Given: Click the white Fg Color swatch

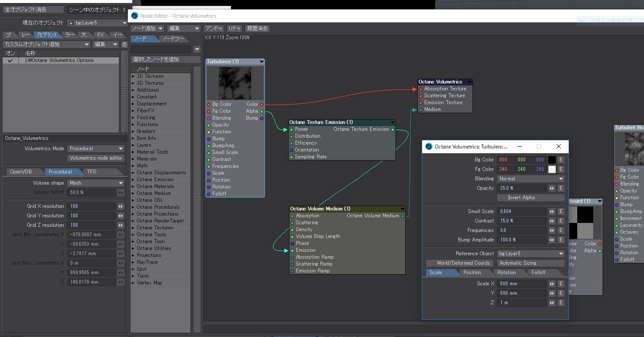Looking at the screenshot, I should [x=552, y=169].
